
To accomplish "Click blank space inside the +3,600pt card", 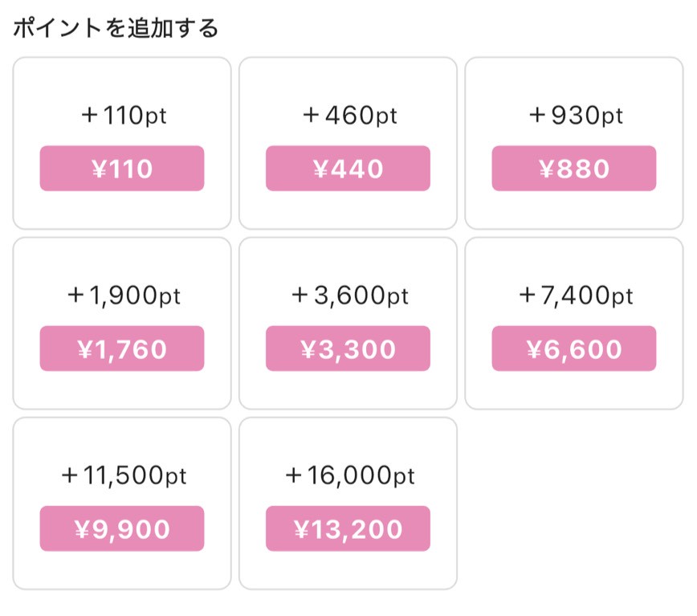I will [348, 390].
